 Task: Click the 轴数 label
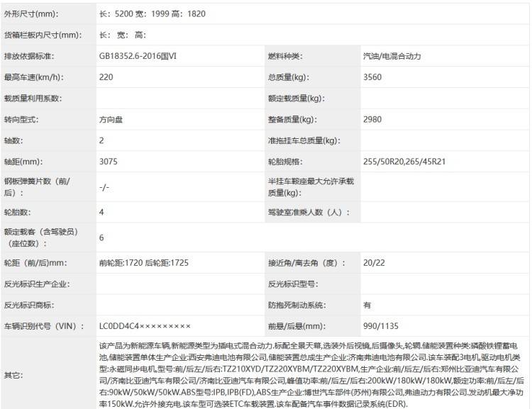pyautogui.click(x=13, y=140)
